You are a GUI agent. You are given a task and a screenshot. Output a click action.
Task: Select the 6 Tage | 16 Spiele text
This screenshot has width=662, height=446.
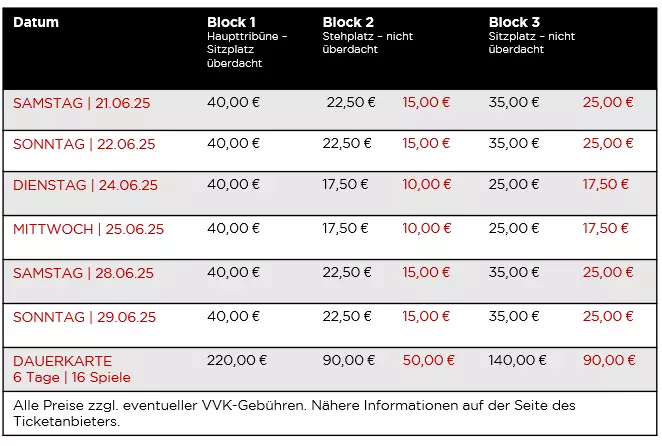[x=72, y=377]
